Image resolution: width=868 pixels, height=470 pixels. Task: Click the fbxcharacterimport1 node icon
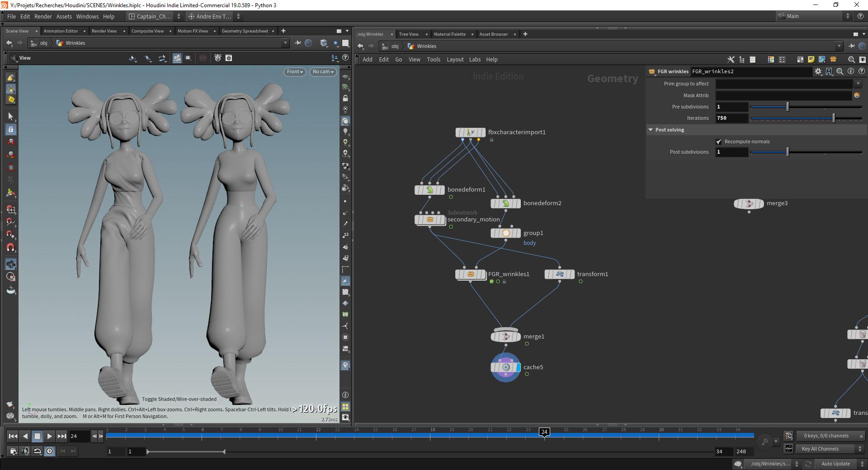[x=470, y=132]
